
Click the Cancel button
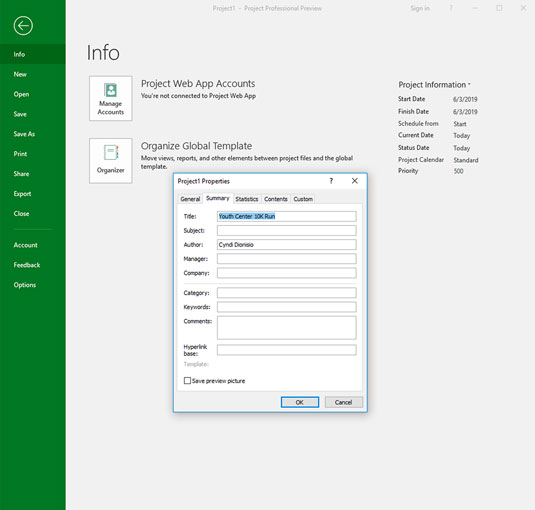(344, 402)
